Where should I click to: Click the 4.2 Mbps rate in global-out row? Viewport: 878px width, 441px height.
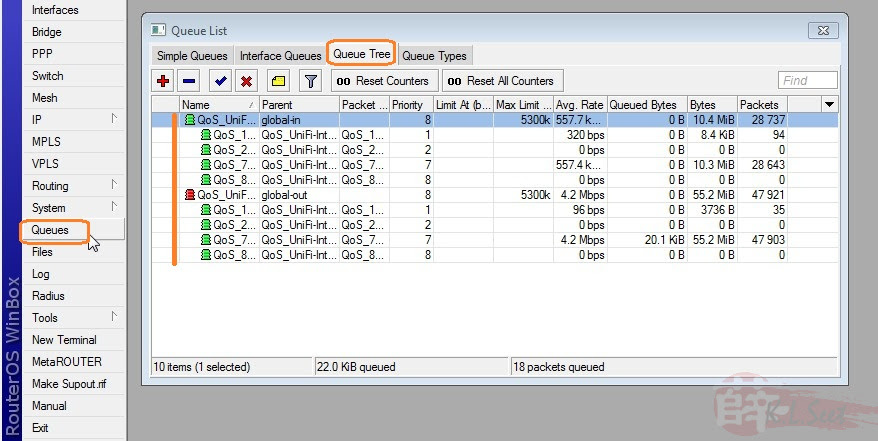click(580, 195)
